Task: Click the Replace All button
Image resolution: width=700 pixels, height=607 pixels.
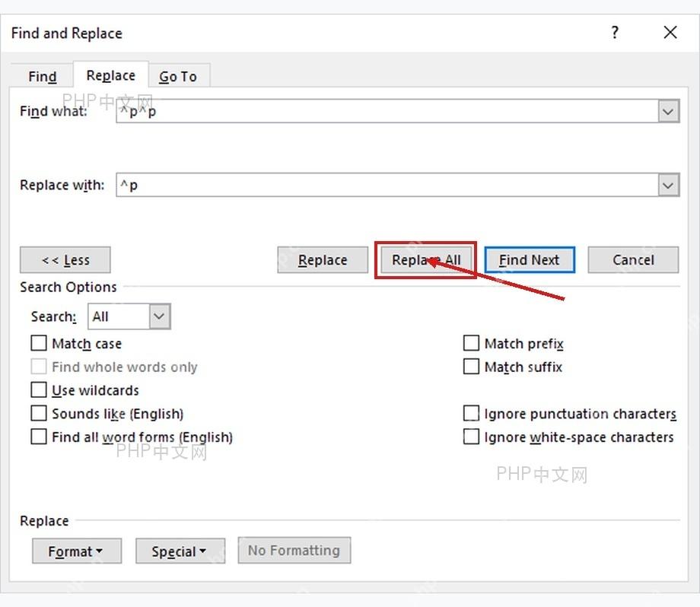Action: [426, 259]
